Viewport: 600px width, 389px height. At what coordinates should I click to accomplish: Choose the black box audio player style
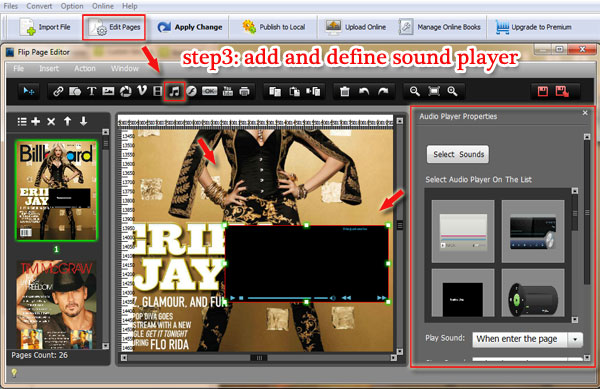[x=463, y=293]
